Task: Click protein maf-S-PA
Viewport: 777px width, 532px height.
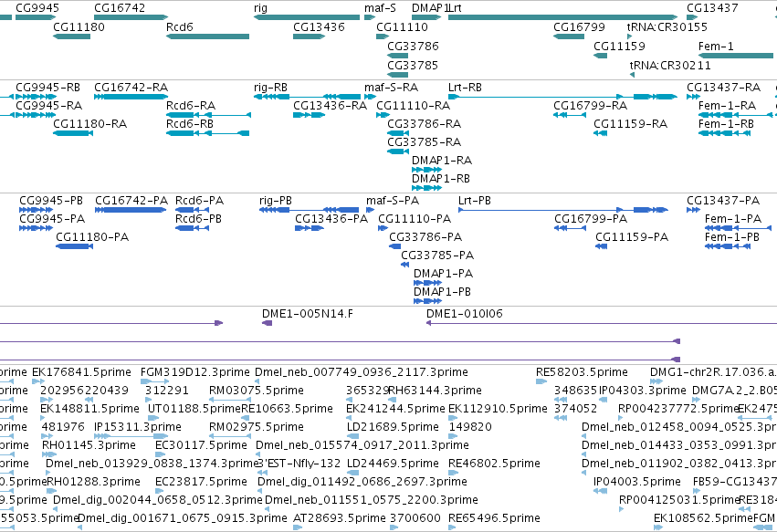Action: (x=393, y=201)
